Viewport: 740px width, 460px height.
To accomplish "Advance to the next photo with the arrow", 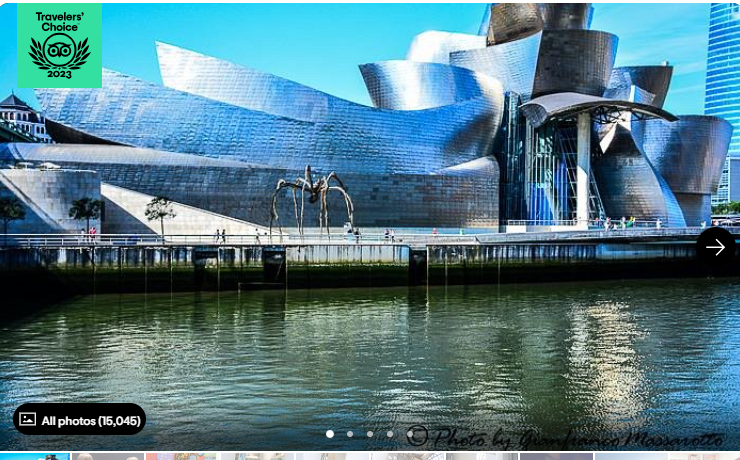I will tap(715, 247).
